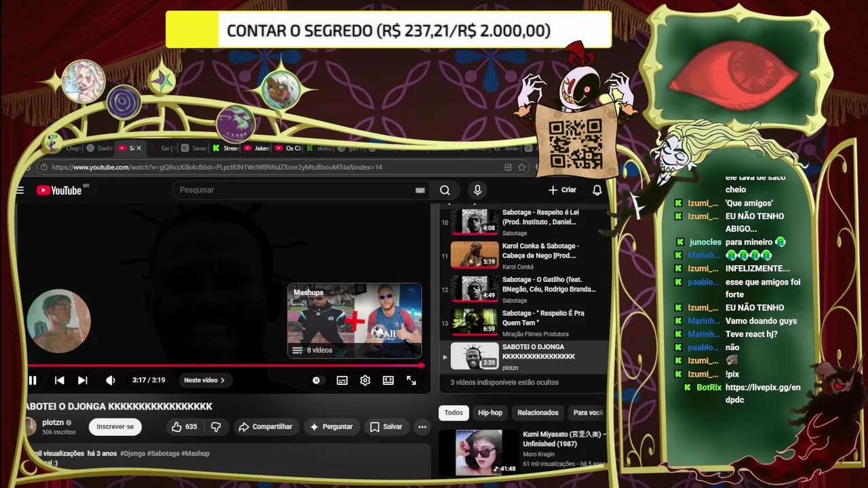Switch to theater mode in the player

[388, 380]
